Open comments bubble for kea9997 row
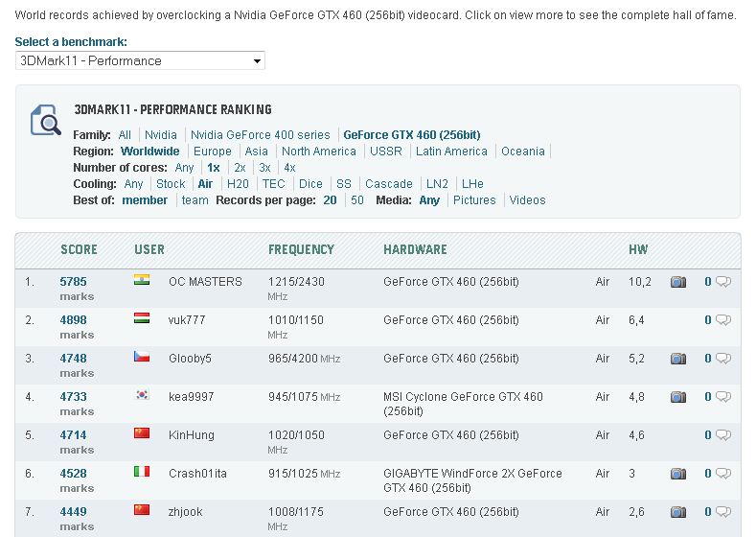Screen dimensions: 756x537 pos(723,397)
